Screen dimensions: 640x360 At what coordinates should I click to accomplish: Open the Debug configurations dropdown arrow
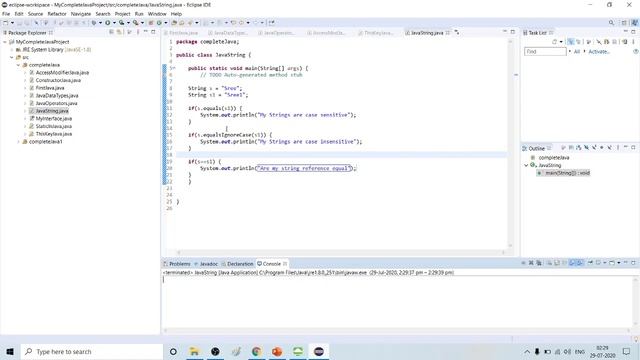point(100,23)
